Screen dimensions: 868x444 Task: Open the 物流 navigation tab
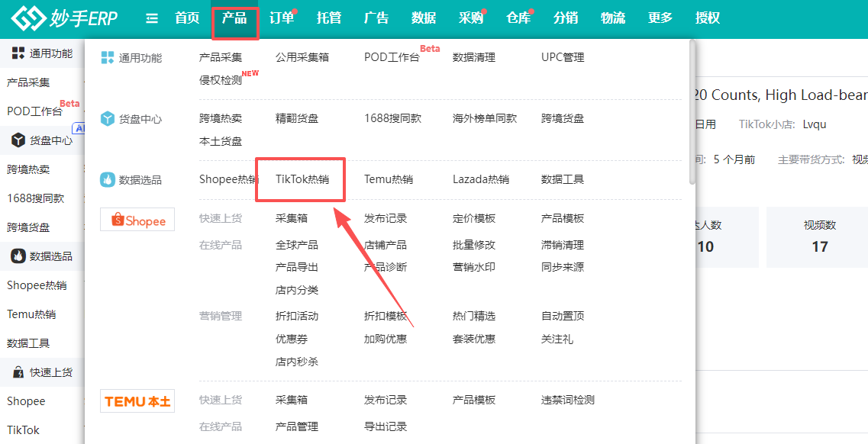point(613,18)
